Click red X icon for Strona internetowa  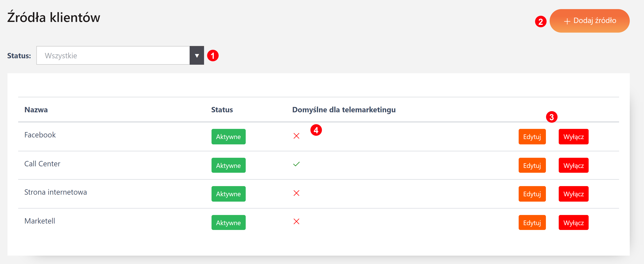click(x=296, y=193)
